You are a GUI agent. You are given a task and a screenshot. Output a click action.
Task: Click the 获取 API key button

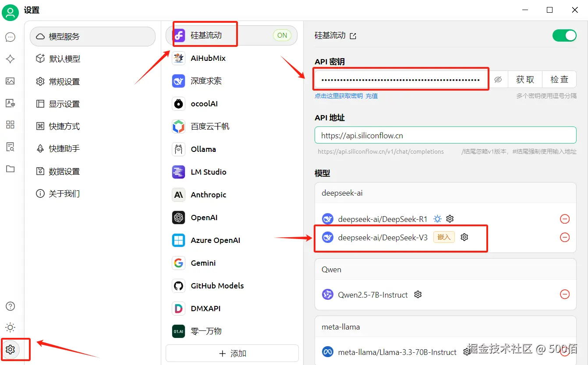525,80
